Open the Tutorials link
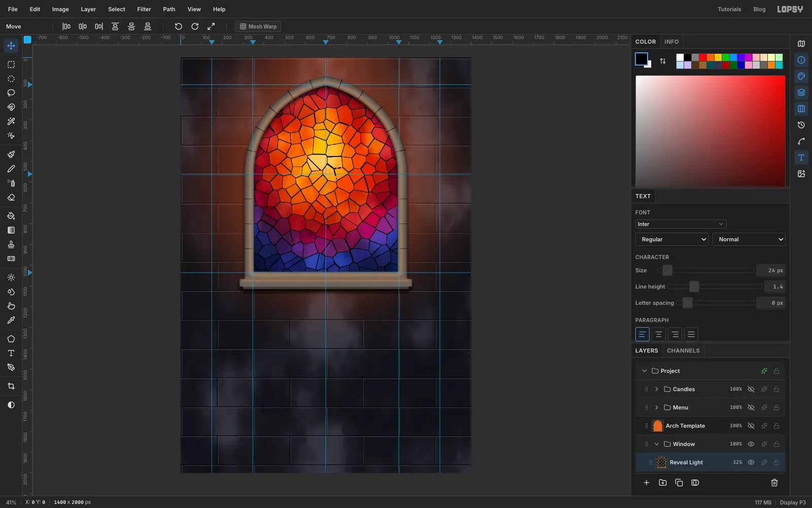The image size is (812, 508). tap(729, 9)
